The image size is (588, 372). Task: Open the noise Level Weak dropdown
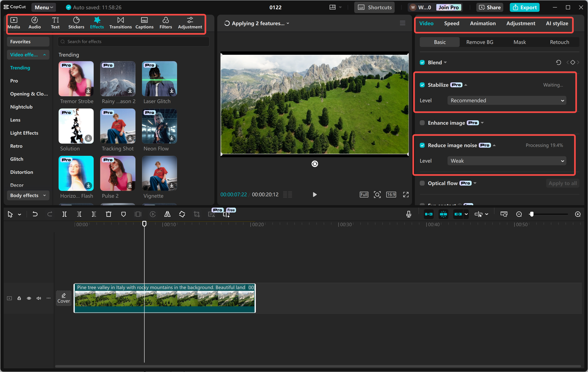(x=507, y=161)
